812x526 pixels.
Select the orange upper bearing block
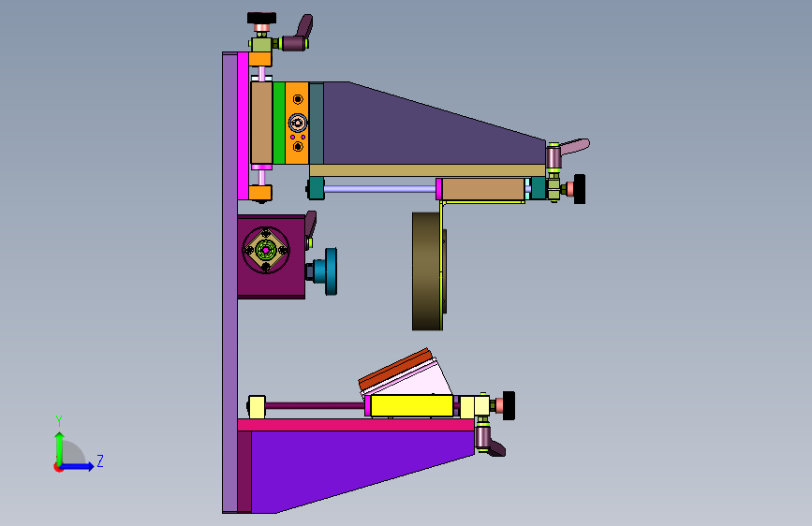260,59
